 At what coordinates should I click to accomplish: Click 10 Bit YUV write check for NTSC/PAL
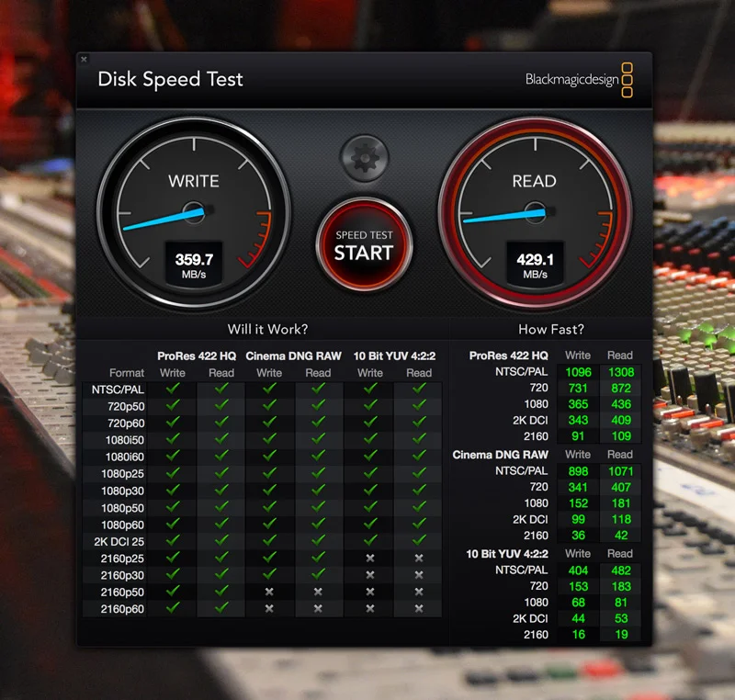370,389
